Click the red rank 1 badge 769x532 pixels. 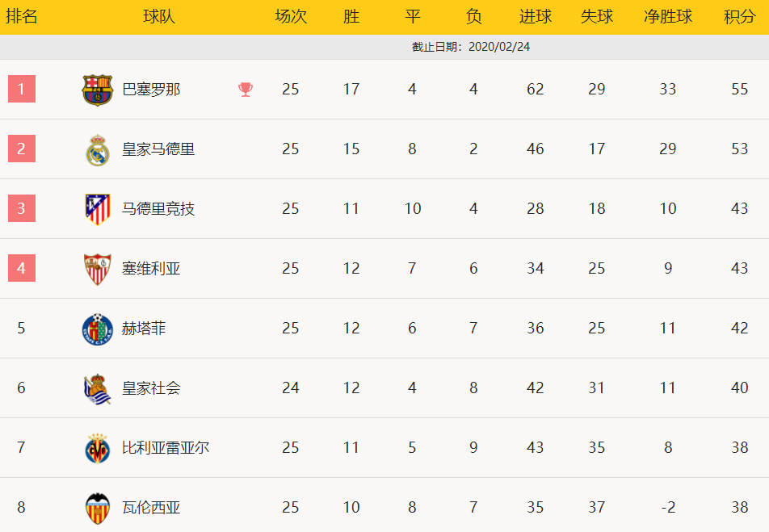coord(22,89)
